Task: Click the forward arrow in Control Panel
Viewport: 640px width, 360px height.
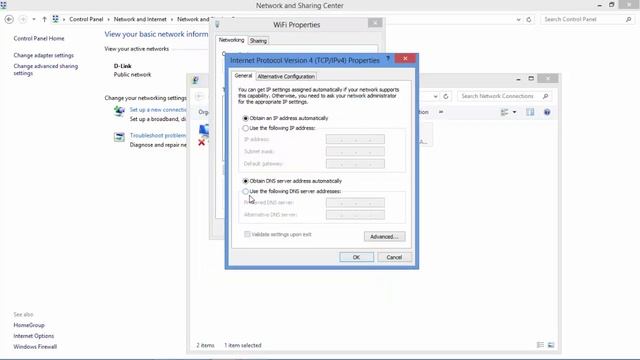Action: point(23,19)
